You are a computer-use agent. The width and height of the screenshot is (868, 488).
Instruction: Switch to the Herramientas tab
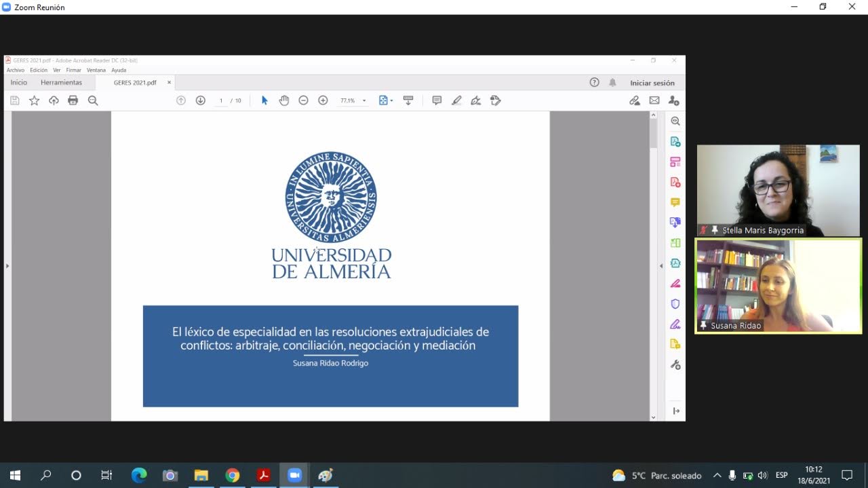click(x=61, y=82)
